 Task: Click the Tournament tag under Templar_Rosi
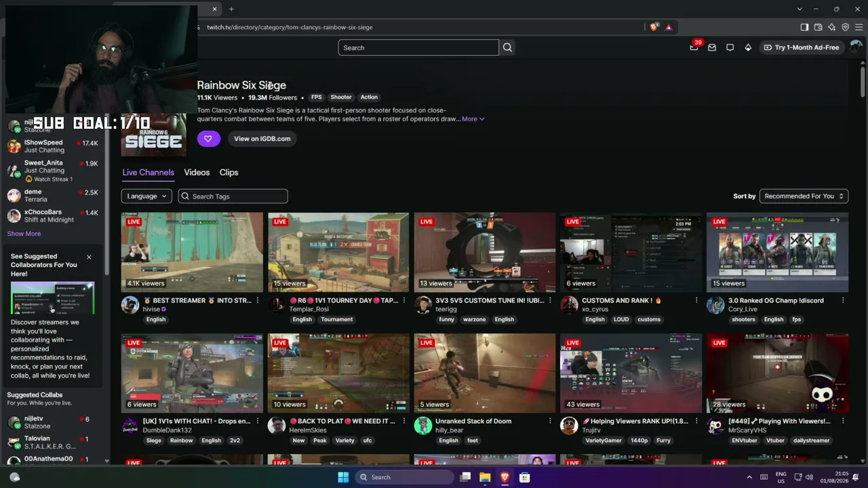point(337,320)
